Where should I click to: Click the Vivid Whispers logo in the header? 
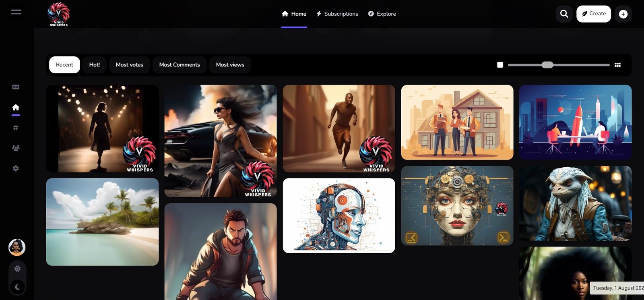point(59,14)
